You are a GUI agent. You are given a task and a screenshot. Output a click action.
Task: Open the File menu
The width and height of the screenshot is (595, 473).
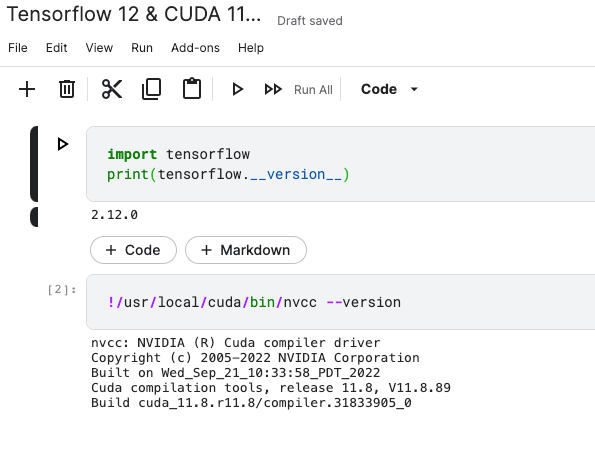point(18,48)
